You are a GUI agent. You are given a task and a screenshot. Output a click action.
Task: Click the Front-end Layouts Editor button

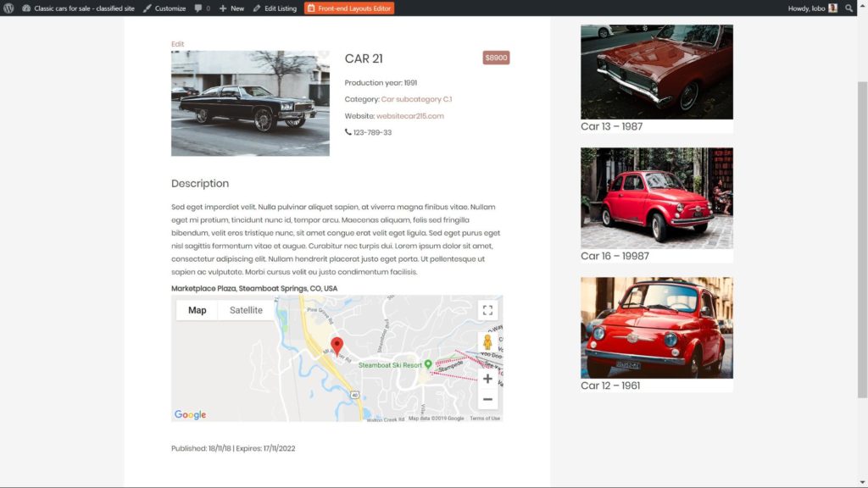tap(349, 8)
